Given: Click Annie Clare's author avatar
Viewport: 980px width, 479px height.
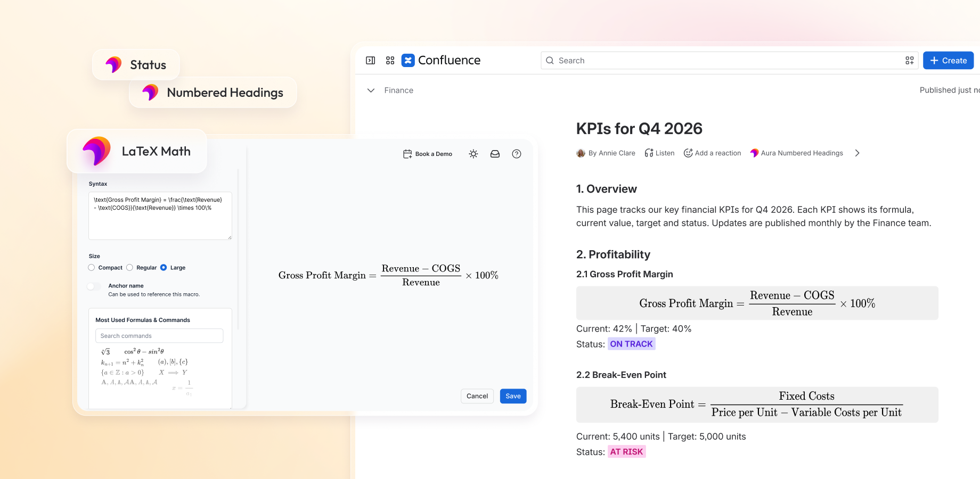Looking at the screenshot, I should pos(581,153).
